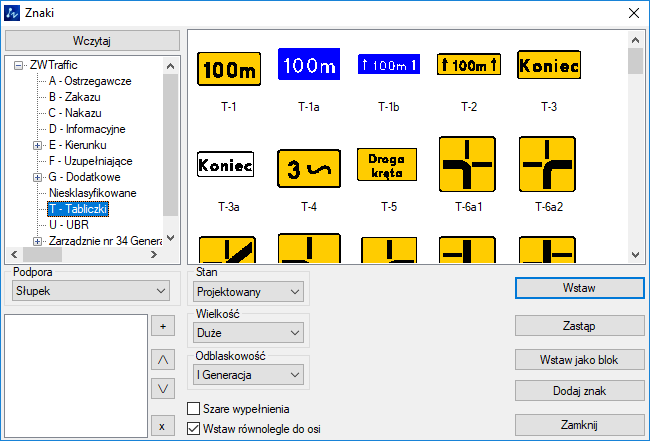650x441 pixels.
Task: Choose the T-3 yellow Koniec sign
Action: point(549,65)
